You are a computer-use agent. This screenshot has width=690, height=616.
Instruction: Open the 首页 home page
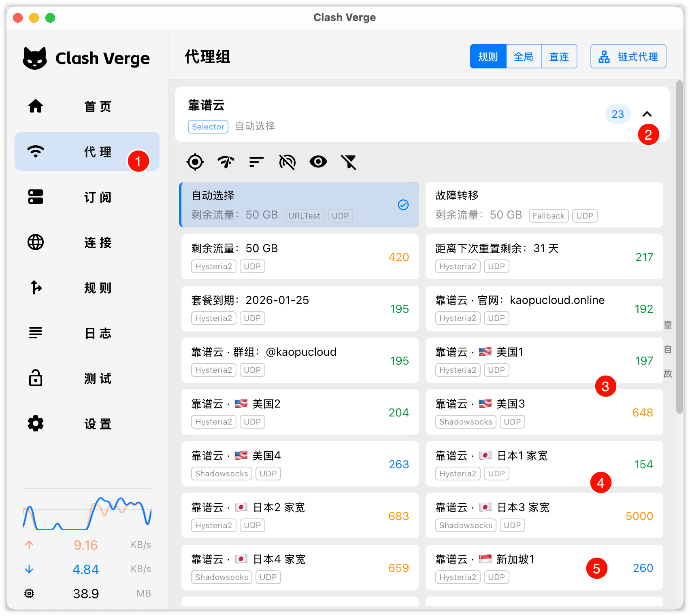tap(87, 106)
